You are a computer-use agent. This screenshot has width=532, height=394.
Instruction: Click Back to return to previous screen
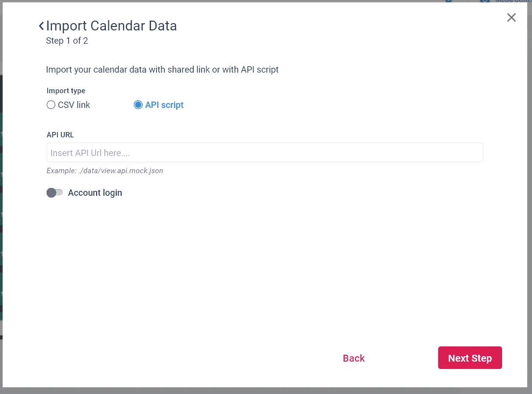coord(354,358)
